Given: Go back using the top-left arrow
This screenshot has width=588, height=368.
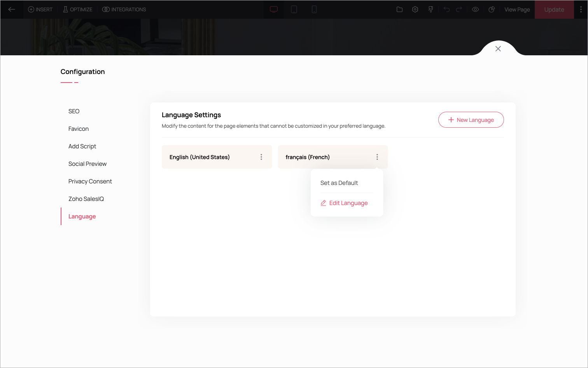Looking at the screenshot, I should 12,9.
